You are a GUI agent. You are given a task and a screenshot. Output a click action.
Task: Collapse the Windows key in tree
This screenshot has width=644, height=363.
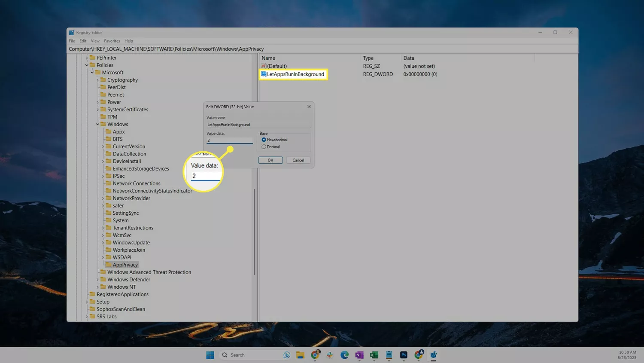point(97,124)
